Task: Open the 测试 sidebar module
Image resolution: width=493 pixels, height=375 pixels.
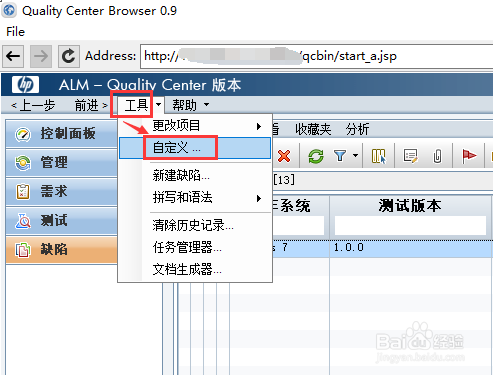Action: tap(61, 221)
